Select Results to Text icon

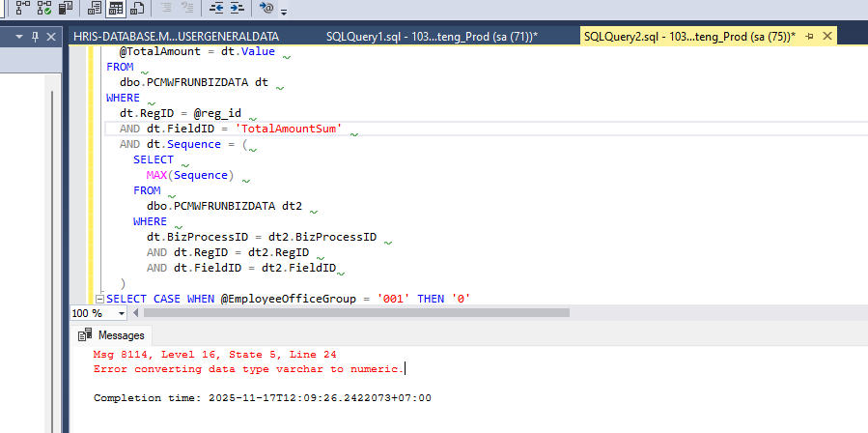tap(94, 9)
